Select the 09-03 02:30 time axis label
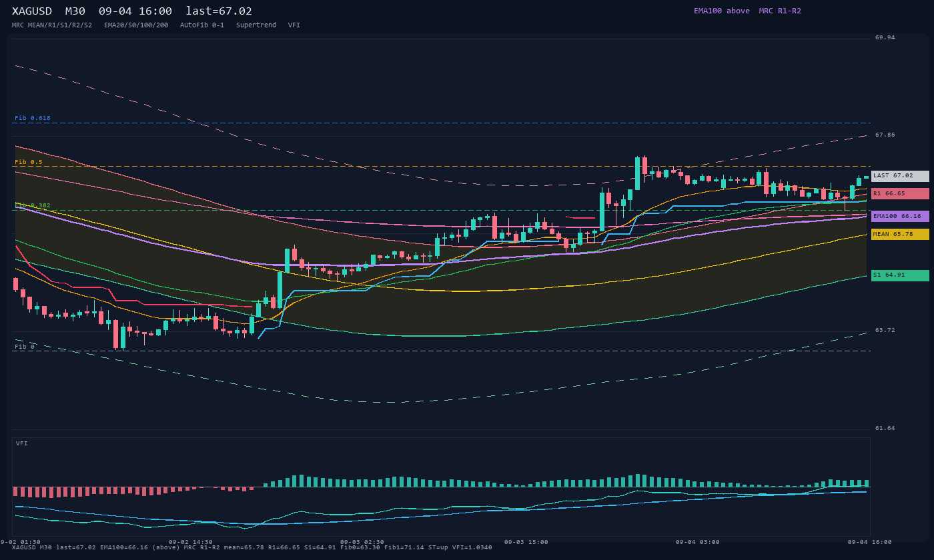Image resolution: width=934 pixels, height=560 pixels. pos(362,542)
